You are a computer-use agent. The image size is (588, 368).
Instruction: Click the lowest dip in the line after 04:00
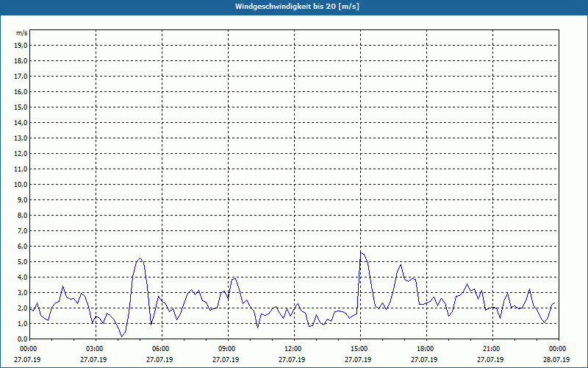(121, 336)
